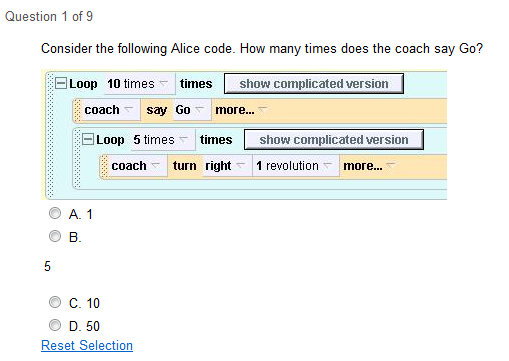Screen dimensions: 509x361
Task: Select answer D with value 50
Action: click(55, 325)
